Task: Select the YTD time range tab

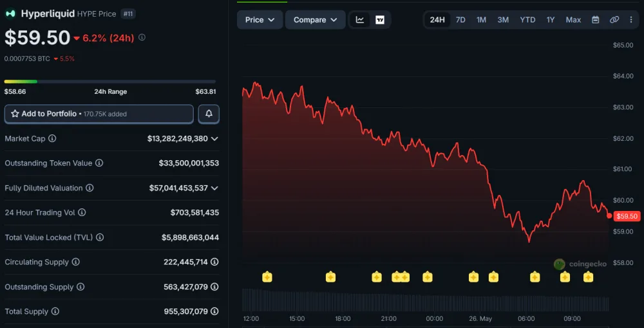Action: pos(528,20)
